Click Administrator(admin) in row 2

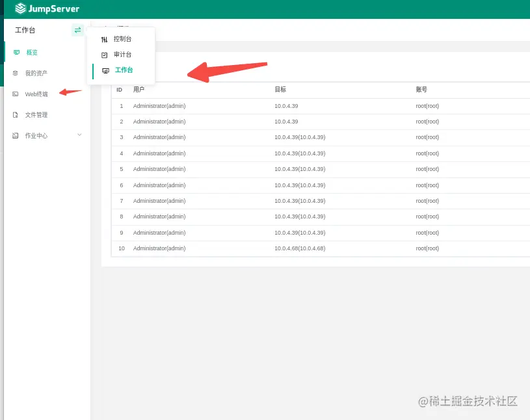[159, 122]
